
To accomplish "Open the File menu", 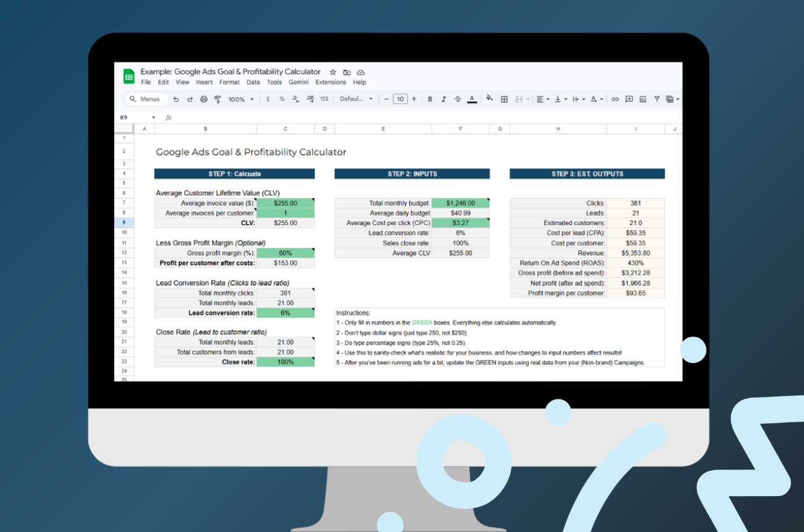I will point(146,82).
